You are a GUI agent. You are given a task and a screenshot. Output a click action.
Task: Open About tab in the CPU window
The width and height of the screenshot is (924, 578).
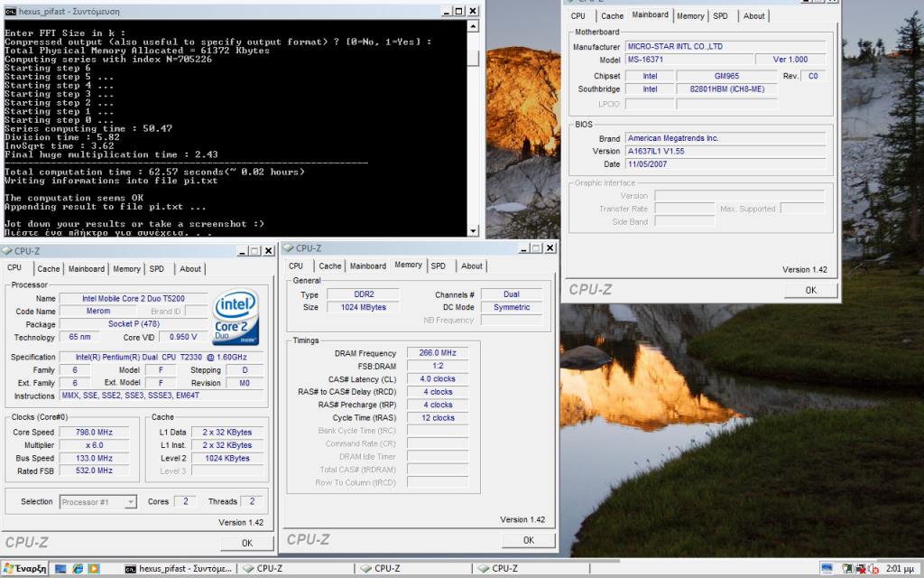pyautogui.click(x=189, y=269)
